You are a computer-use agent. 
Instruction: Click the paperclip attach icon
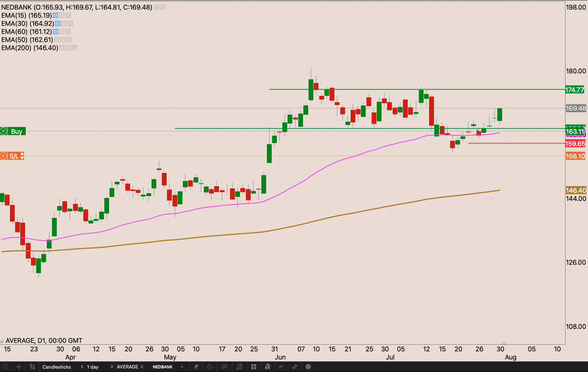[210, 367]
